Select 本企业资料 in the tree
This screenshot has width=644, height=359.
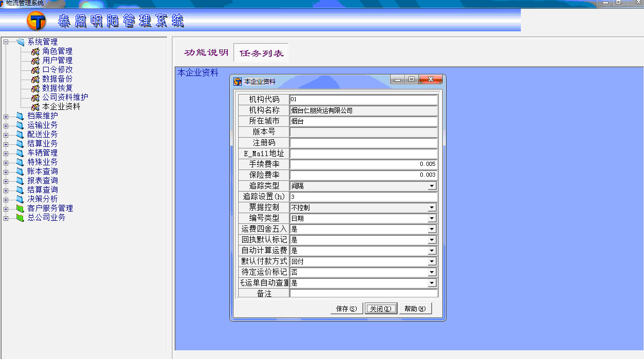[61, 107]
